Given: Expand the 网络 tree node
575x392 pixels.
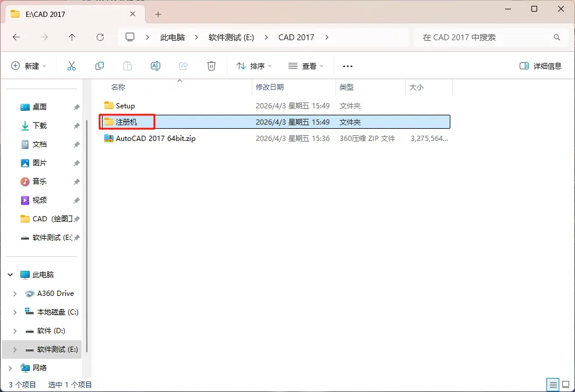Looking at the screenshot, I should 10,368.
